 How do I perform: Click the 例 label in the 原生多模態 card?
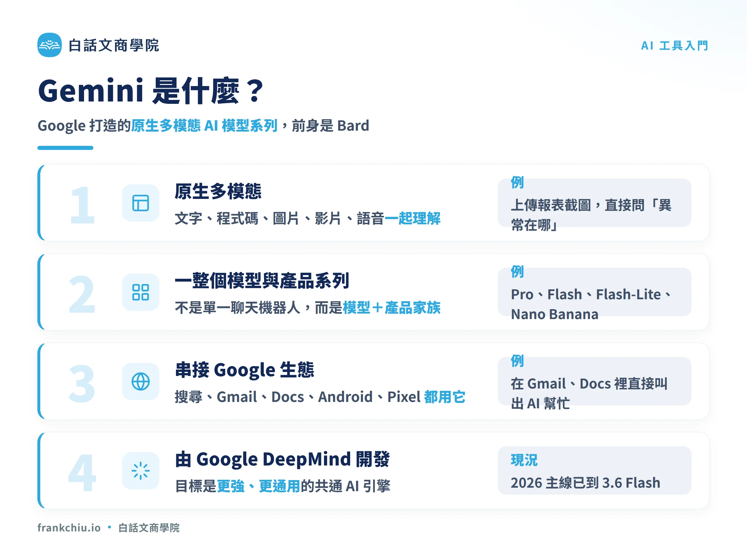[x=517, y=182]
